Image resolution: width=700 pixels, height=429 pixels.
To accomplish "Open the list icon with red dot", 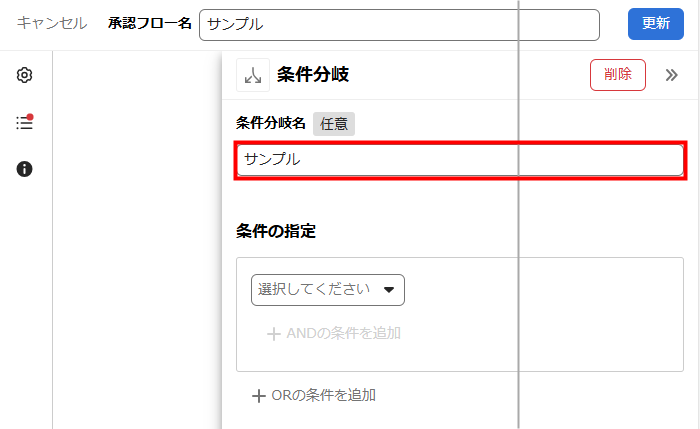I will (25, 123).
